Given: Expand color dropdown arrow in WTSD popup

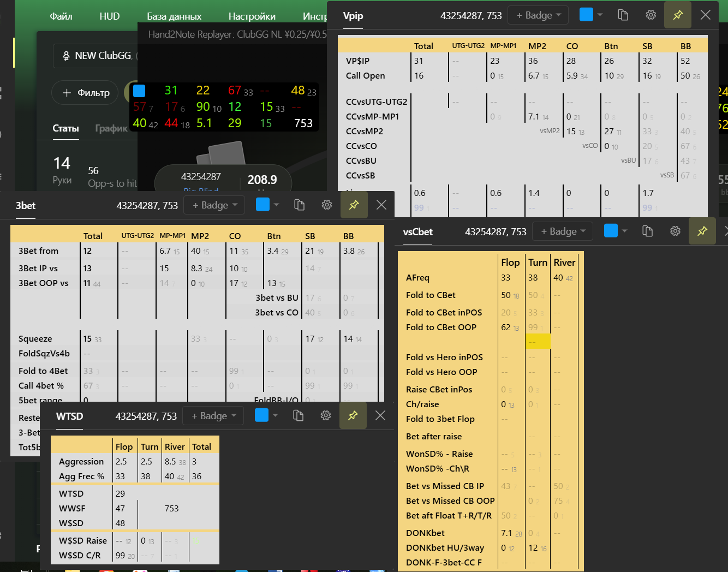Looking at the screenshot, I should [x=275, y=415].
